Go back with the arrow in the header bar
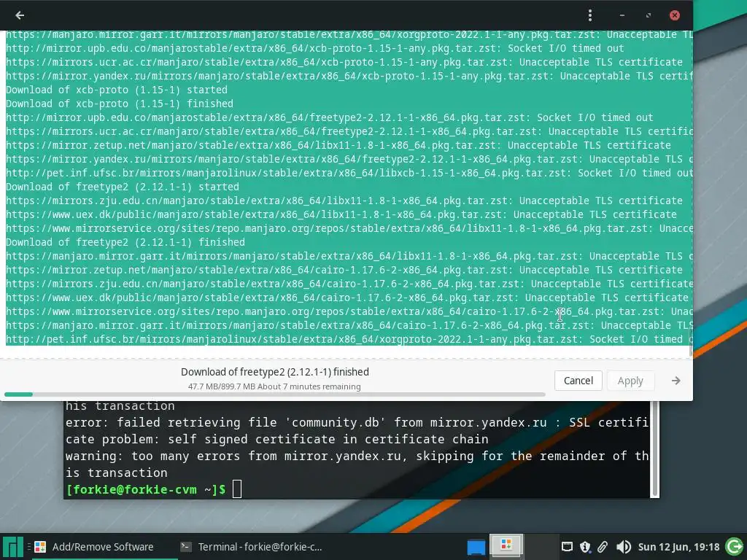This screenshot has height=560, width=747. [20, 15]
